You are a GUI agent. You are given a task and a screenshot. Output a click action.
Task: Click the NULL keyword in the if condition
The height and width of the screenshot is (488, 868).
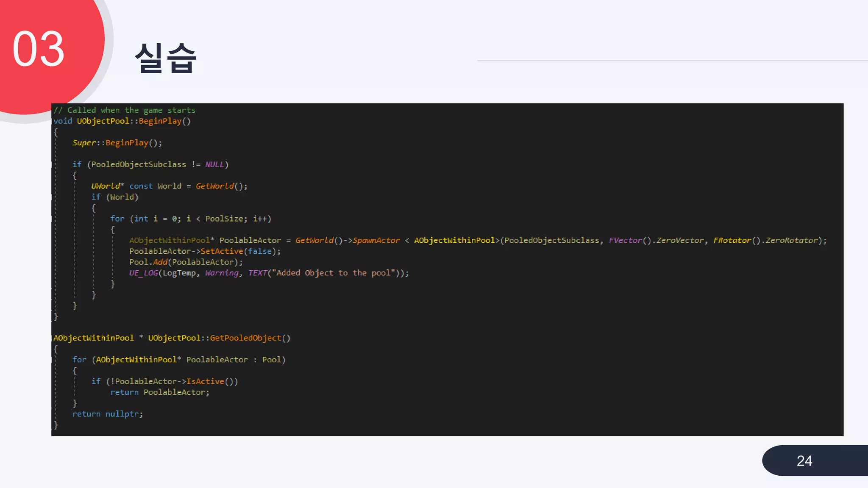click(x=214, y=164)
